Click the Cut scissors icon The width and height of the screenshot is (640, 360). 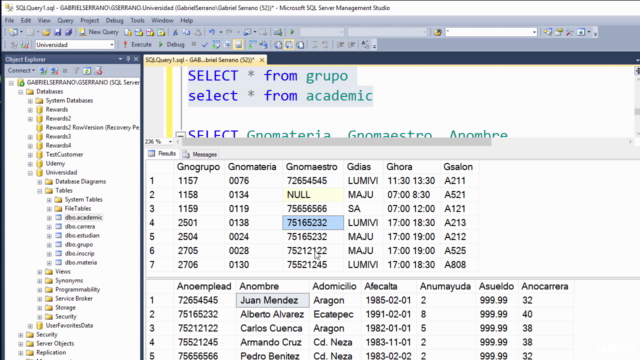tap(175, 32)
